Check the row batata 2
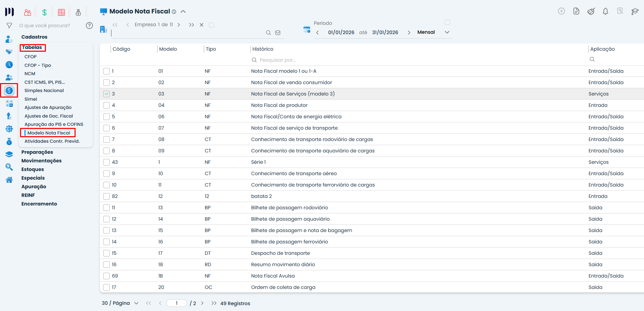 tap(107, 197)
